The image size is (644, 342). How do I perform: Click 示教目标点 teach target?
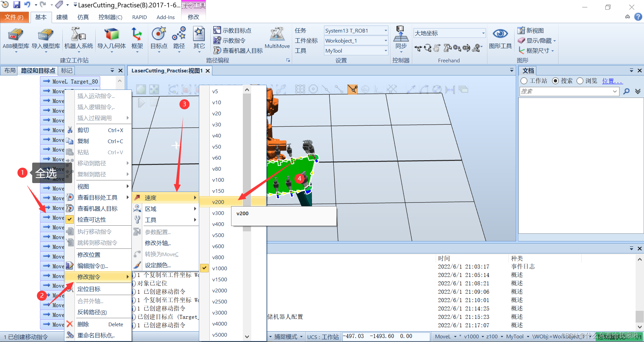(x=232, y=31)
